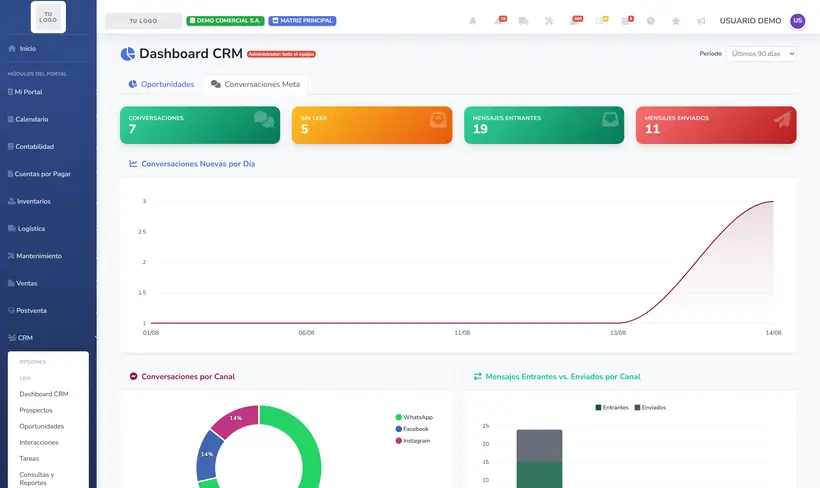Click the TU LOGO header placeholder
Screen dimensions: 820x488
point(143,21)
